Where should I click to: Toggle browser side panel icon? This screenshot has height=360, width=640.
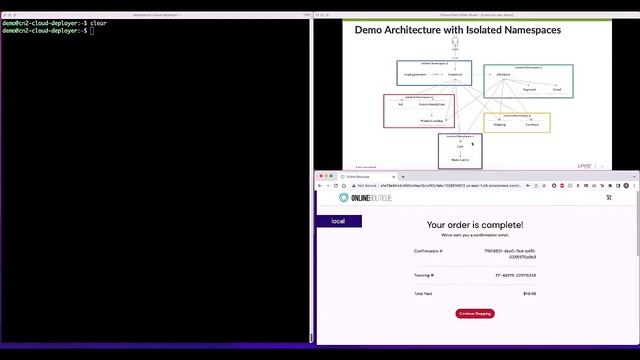(x=618, y=186)
